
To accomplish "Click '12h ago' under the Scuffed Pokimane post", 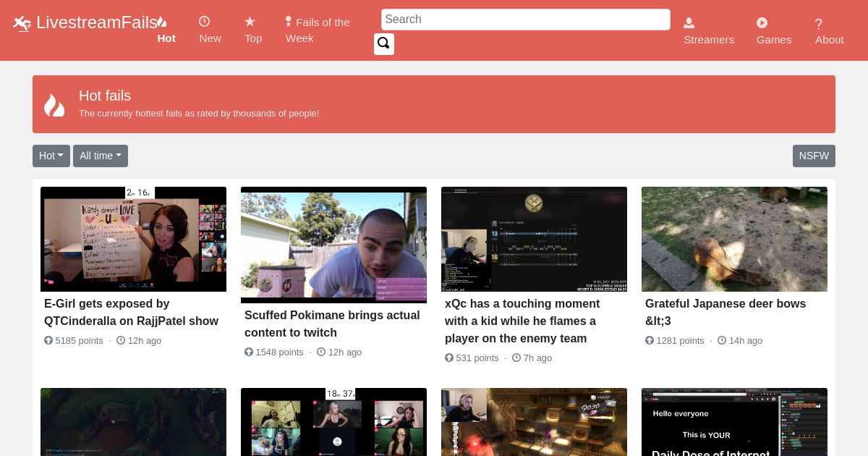I will point(345,352).
